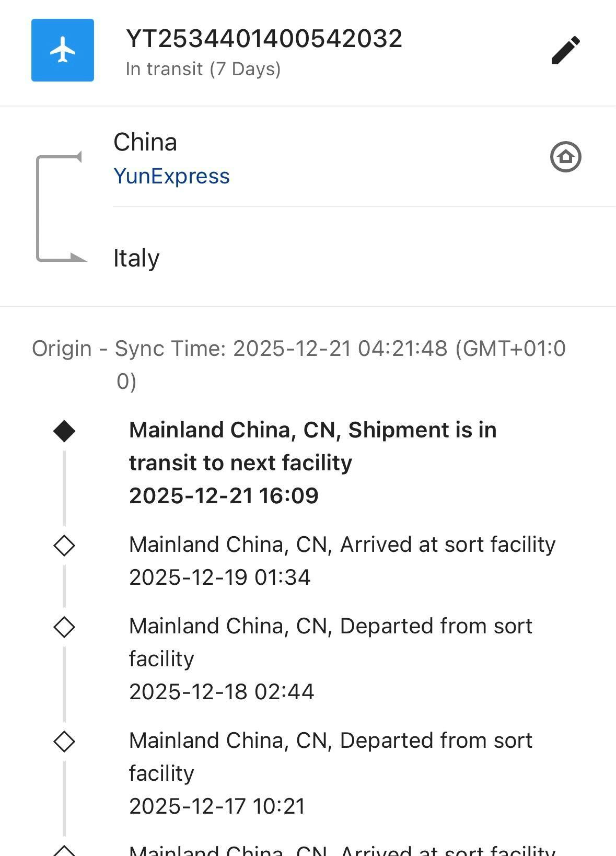The width and height of the screenshot is (616, 856).
Task: Click the diamond marker for 2025-12-19 event
Action: 64,546
